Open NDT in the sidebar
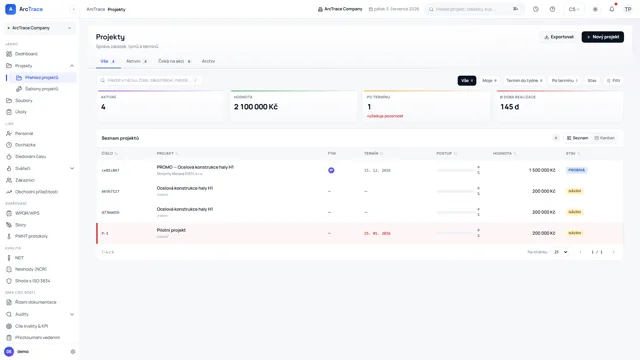 point(19,258)
